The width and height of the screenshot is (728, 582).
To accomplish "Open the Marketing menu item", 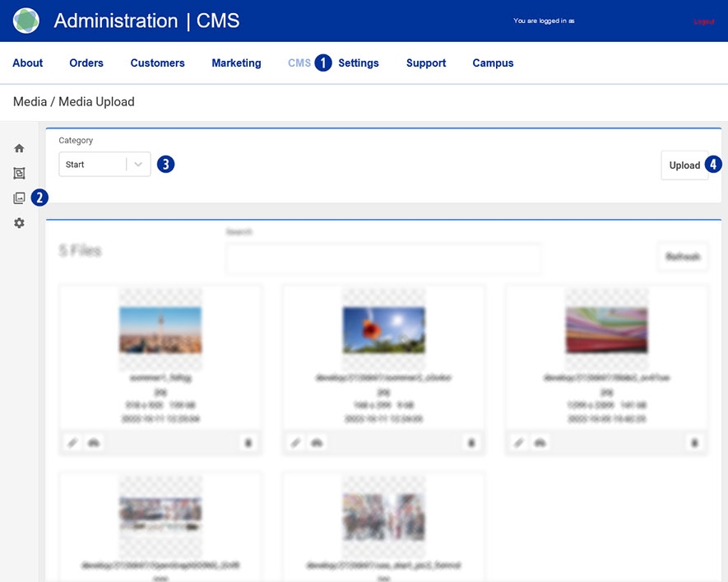I will point(236,63).
